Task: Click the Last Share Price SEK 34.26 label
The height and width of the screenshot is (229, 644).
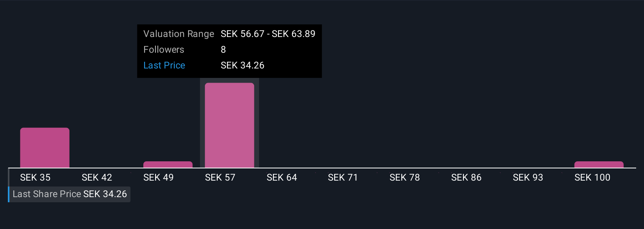Action: tap(70, 194)
